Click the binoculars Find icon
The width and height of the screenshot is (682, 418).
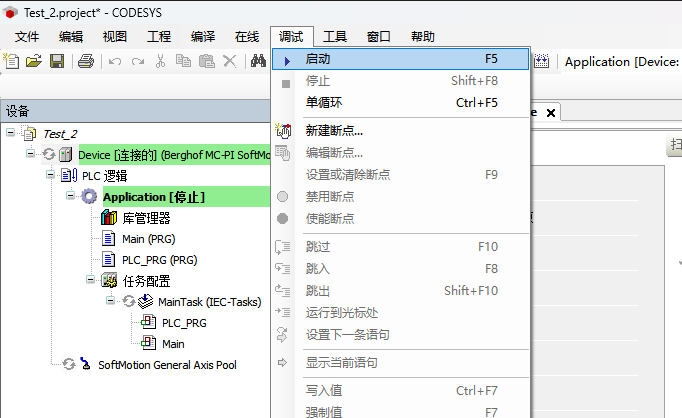point(258,62)
